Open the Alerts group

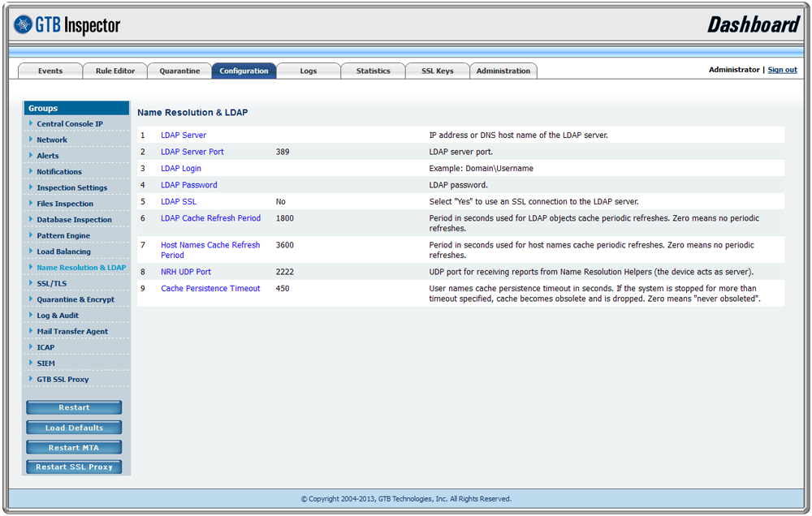tap(48, 156)
